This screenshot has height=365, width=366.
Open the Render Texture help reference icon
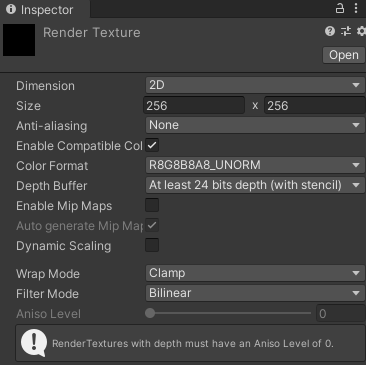coord(330,31)
